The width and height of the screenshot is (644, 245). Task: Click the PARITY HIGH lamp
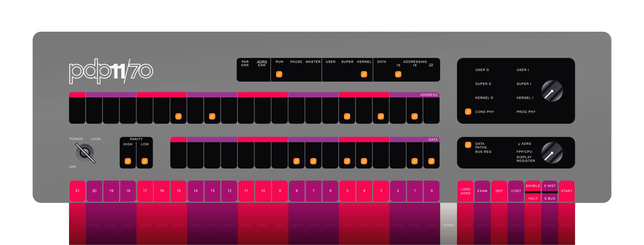(x=128, y=161)
